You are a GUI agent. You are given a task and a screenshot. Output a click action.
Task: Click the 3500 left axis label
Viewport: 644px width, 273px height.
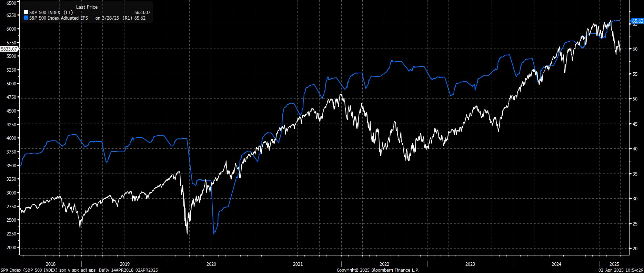[x=11, y=166]
